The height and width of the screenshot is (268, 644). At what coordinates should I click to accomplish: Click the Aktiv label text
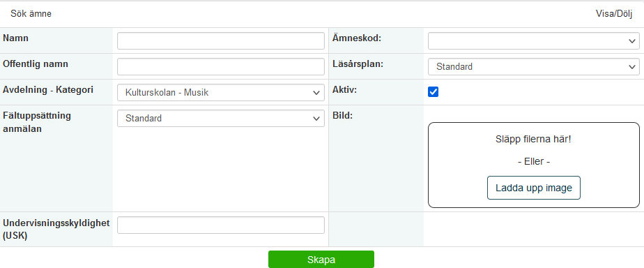[x=344, y=90]
